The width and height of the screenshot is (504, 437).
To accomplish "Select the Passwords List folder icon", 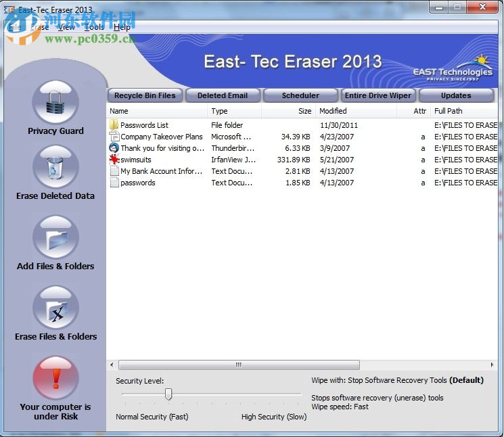I will tap(114, 124).
